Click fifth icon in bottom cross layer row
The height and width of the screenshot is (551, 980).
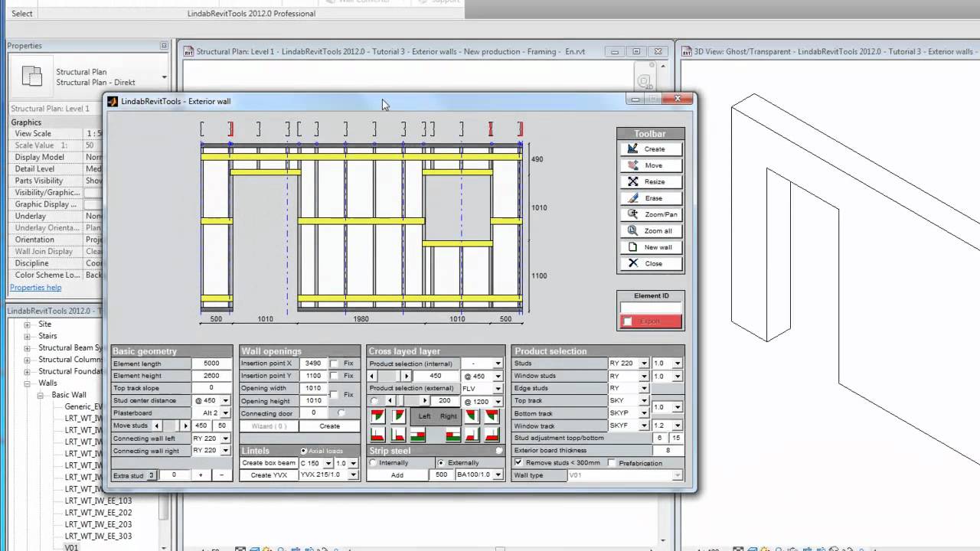pos(472,435)
